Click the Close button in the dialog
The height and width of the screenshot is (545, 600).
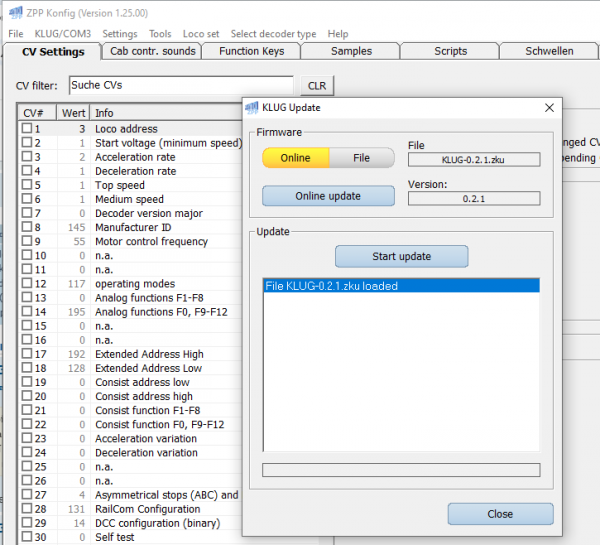pyautogui.click(x=500, y=514)
